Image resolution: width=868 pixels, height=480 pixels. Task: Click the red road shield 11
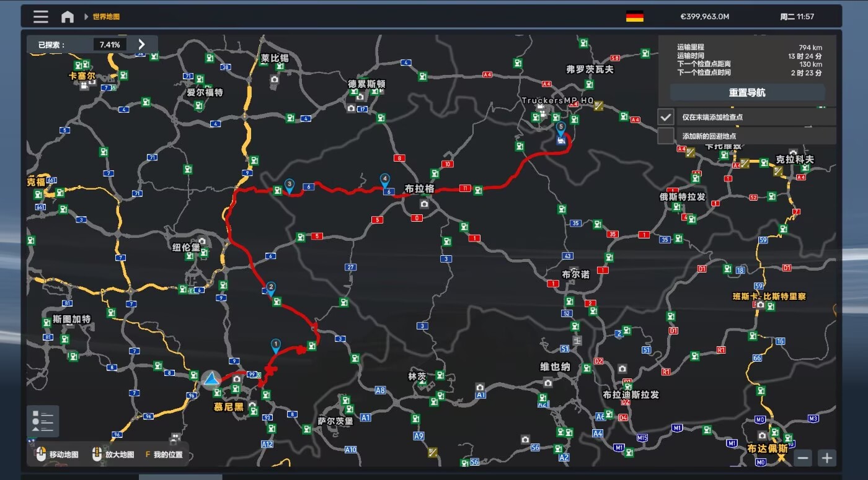point(465,188)
